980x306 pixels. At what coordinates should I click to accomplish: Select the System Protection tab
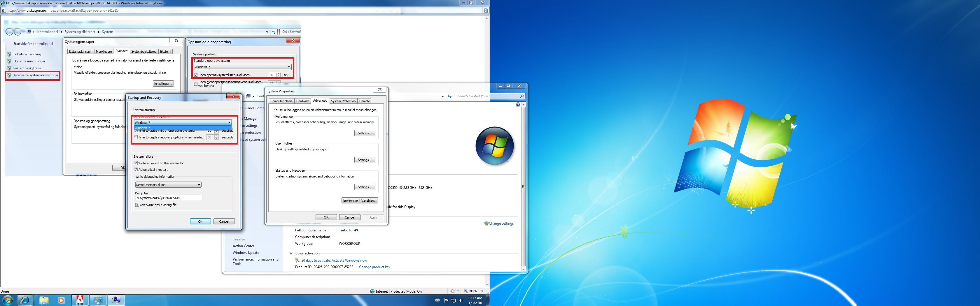point(343,101)
